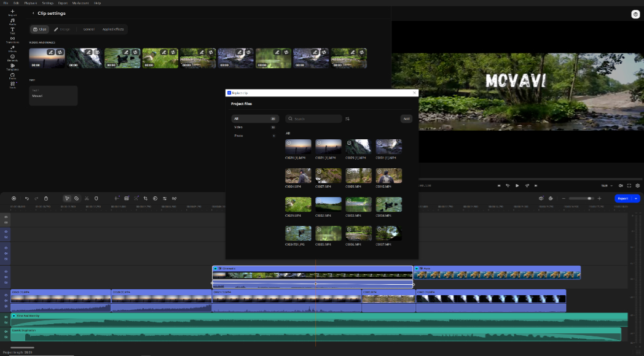Viewport: 644px width, 356px height.
Task: Play the preview video
Action: (517, 186)
